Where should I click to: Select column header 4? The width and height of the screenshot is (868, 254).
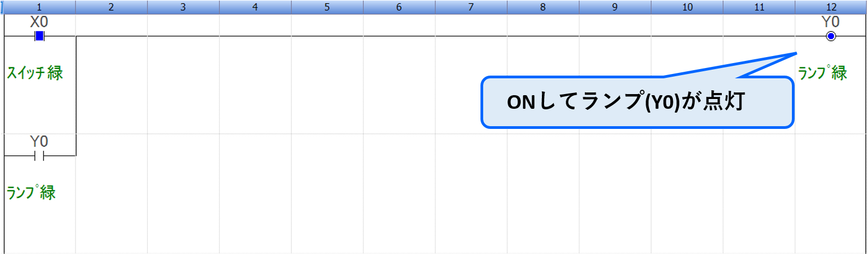255,7
